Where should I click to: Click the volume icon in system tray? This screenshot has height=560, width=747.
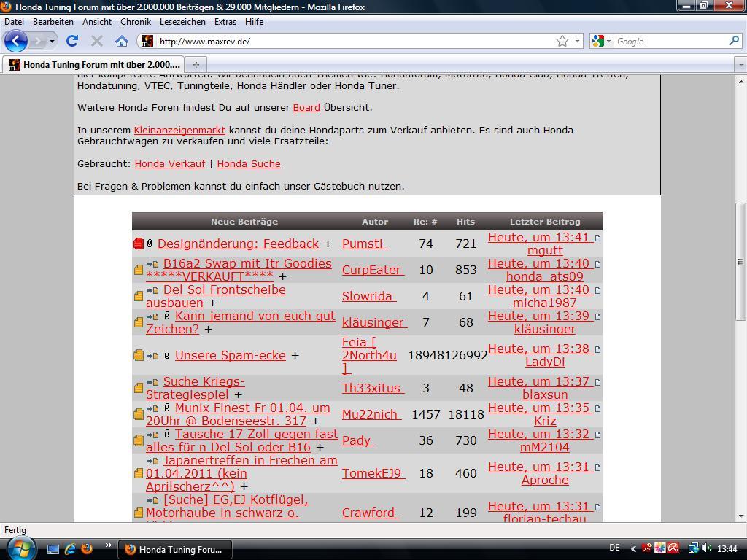coord(705,548)
